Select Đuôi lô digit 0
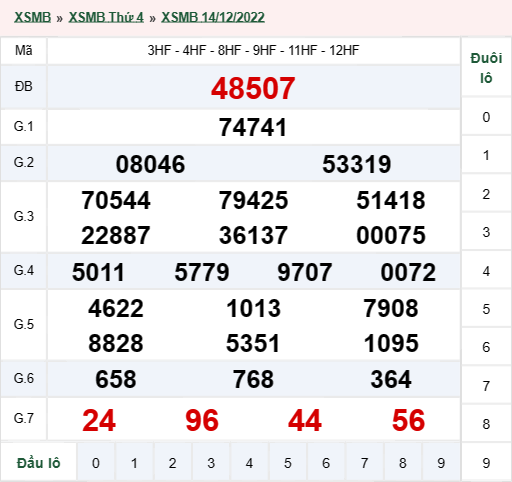This screenshot has height=482, width=512. 486,117
